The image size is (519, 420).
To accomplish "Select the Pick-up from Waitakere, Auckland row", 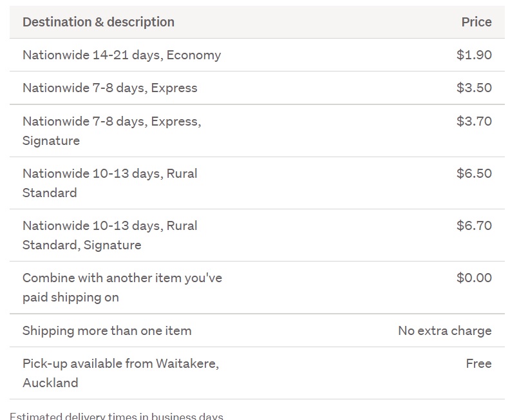I will 120,373.
